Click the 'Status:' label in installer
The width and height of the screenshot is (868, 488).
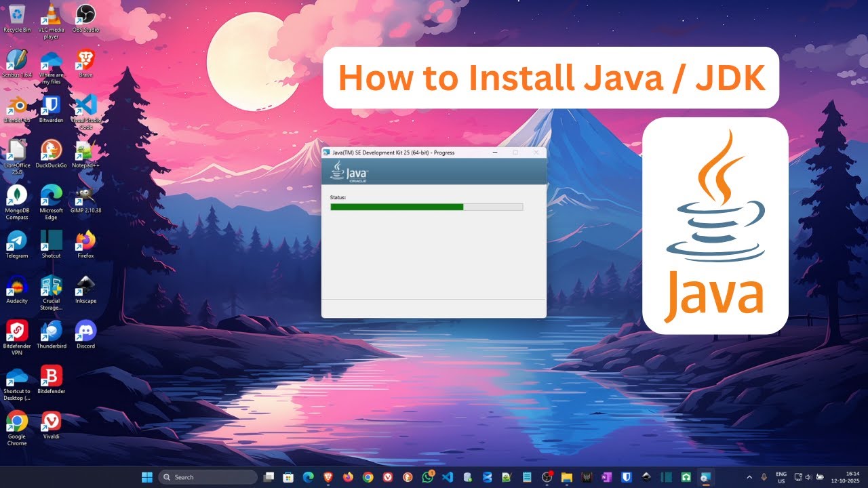338,197
